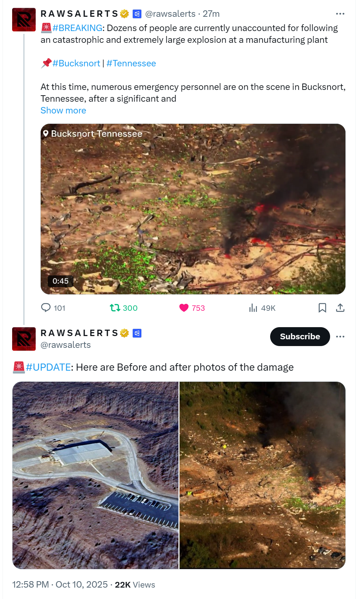
Task: Click the #Tennessee hashtag
Action: pyautogui.click(x=131, y=64)
